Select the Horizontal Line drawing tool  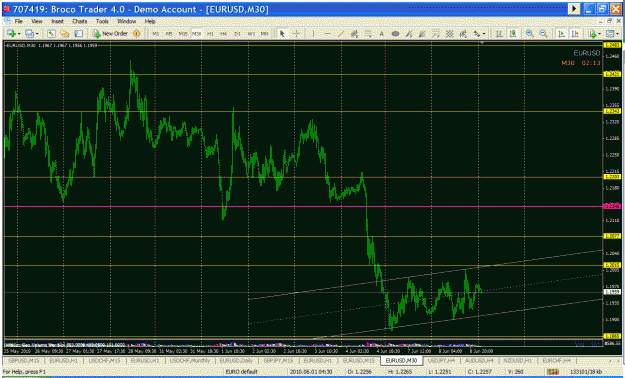(x=327, y=34)
